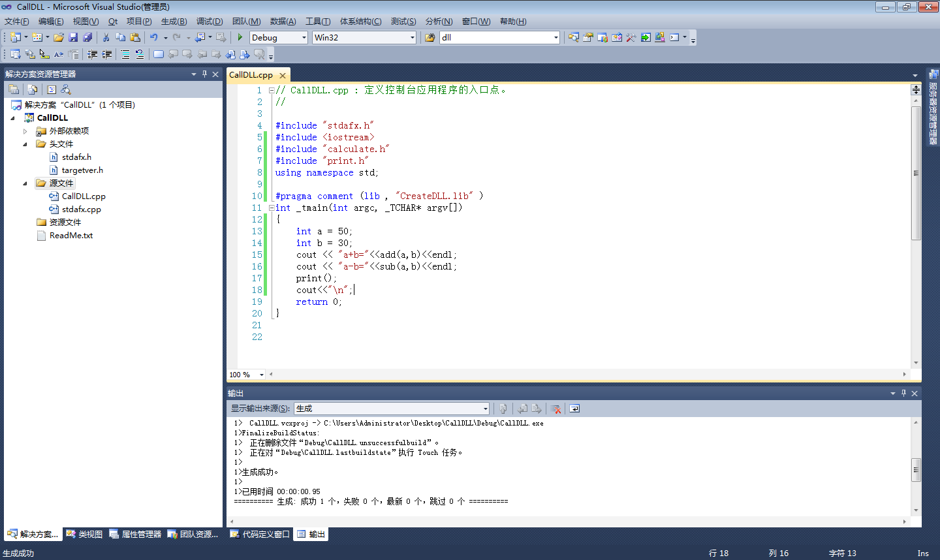Click the Add New Item toolbar icon
Screen dimensions: 940x560
(37, 37)
